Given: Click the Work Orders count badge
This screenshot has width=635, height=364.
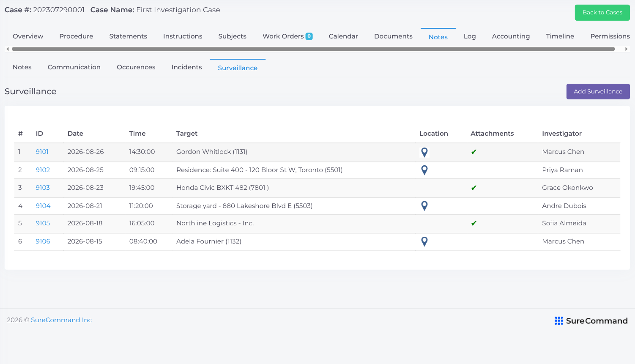Looking at the screenshot, I should (x=309, y=36).
